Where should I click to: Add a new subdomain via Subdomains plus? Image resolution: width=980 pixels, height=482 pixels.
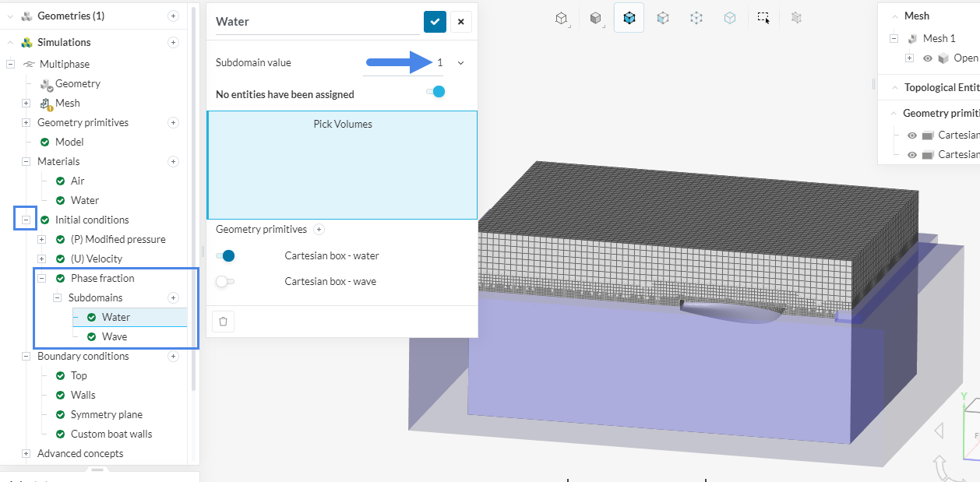coord(173,297)
